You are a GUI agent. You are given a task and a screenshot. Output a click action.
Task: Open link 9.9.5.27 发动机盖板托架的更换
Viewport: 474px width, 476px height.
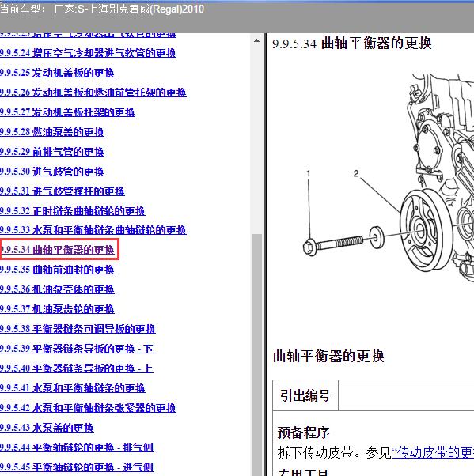tap(67, 112)
